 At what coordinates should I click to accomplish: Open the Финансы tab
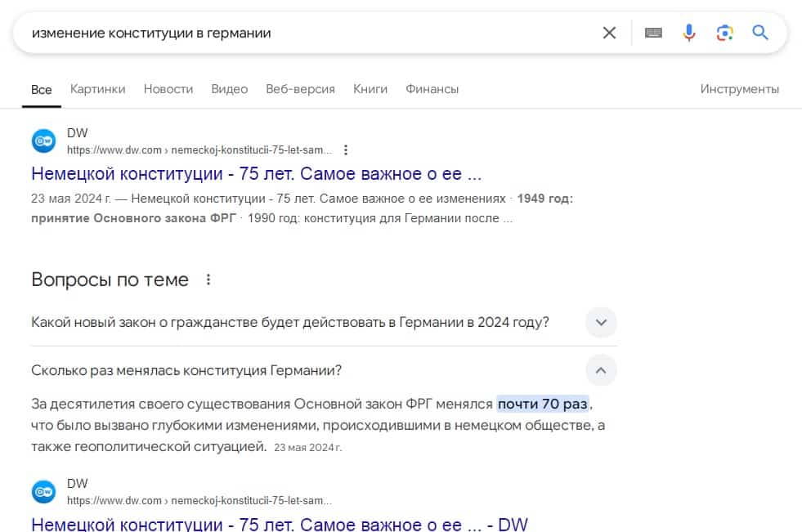pyautogui.click(x=432, y=89)
